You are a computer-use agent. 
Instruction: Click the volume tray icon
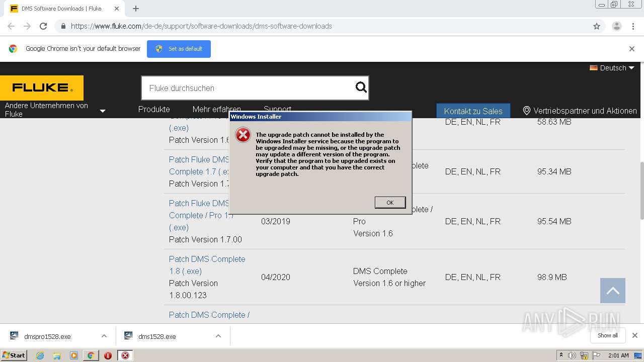(572, 355)
